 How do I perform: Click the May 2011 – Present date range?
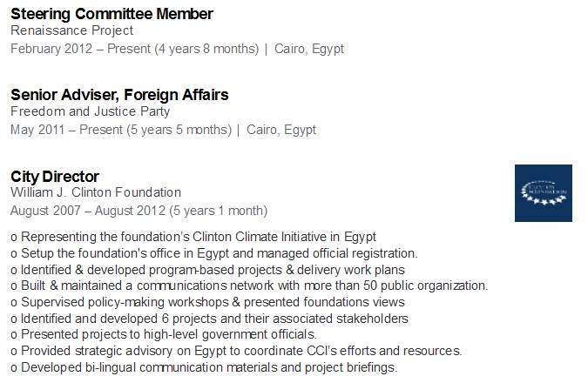pos(121,130)
